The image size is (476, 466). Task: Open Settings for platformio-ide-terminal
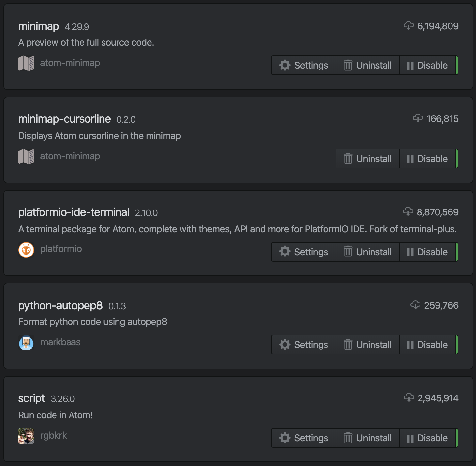[303, 252]
